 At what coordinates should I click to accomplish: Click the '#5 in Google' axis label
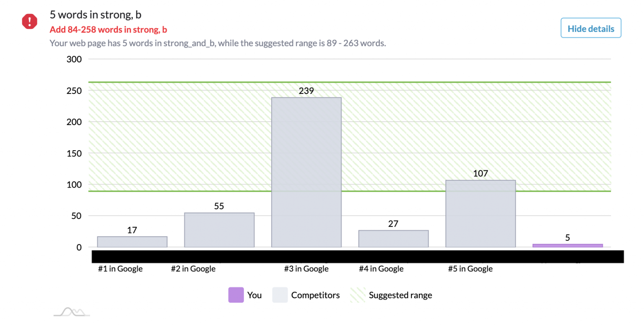point(470,269)
